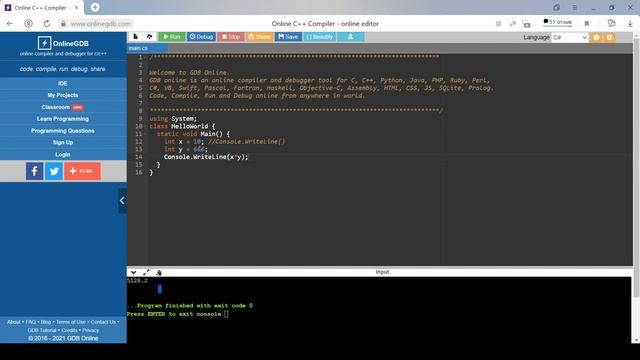The height and width of the screenshot is (360, 640).
Task: Open Contact Us footer link
Action: pyautogui.click(x=103, y=322)
